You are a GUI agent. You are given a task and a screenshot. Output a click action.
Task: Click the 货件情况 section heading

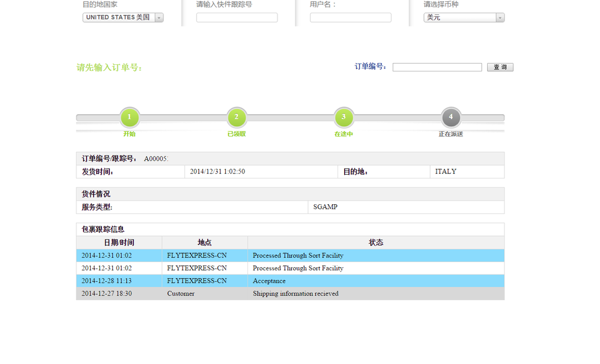95,194
